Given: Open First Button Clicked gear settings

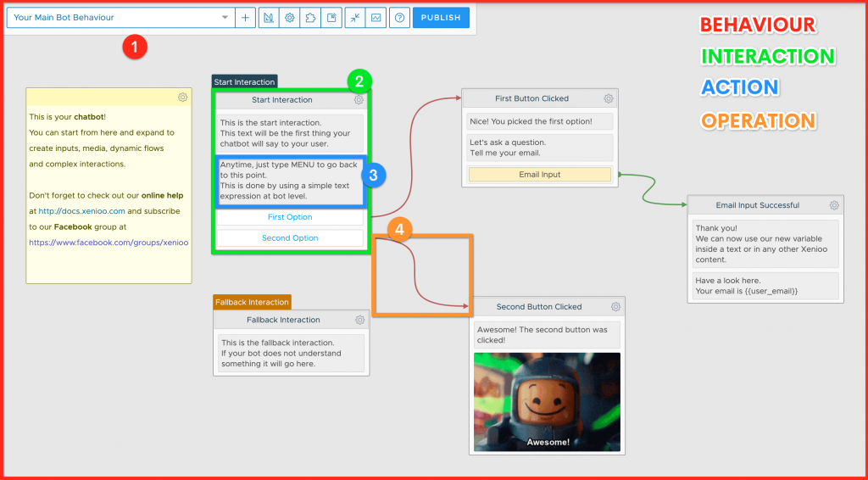Looking at the screenshot, I should tap(609, 98).
